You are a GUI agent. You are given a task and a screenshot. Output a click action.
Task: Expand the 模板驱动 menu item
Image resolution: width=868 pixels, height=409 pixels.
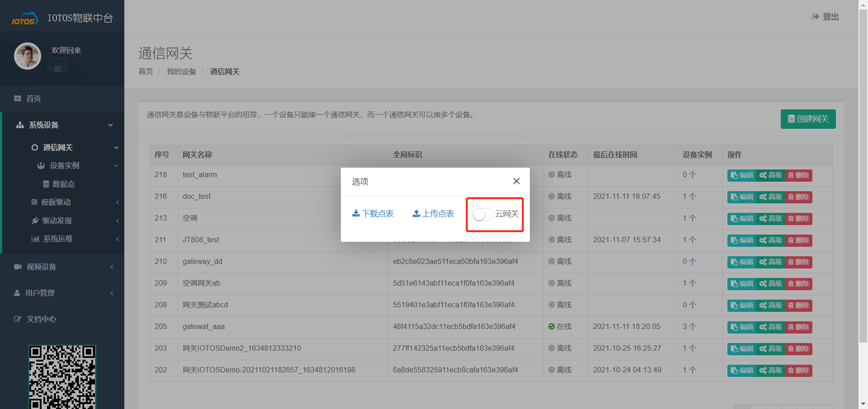click(x=57, y=202)
